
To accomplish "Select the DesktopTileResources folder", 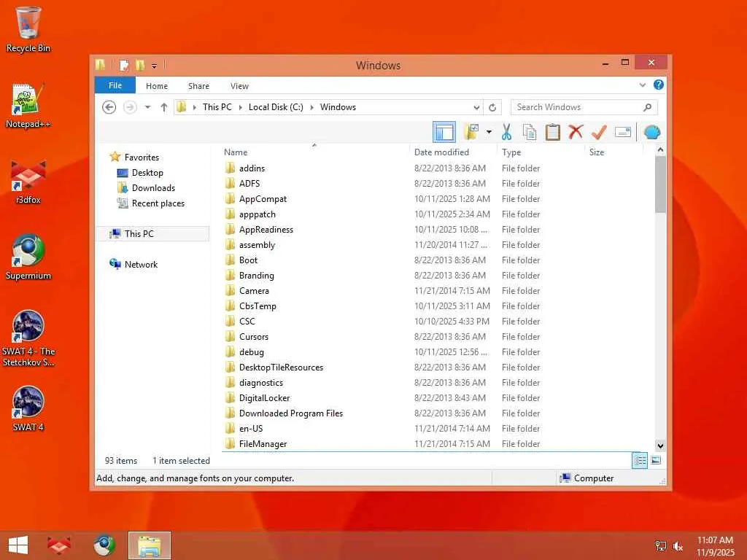I will 281,367.
